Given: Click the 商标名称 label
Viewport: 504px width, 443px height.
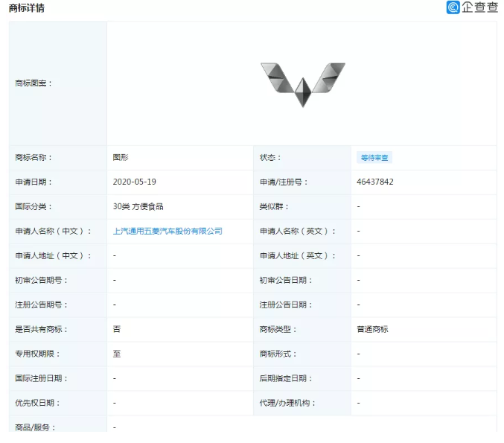Looking at the screenshot, I should [x=34, y=157].
